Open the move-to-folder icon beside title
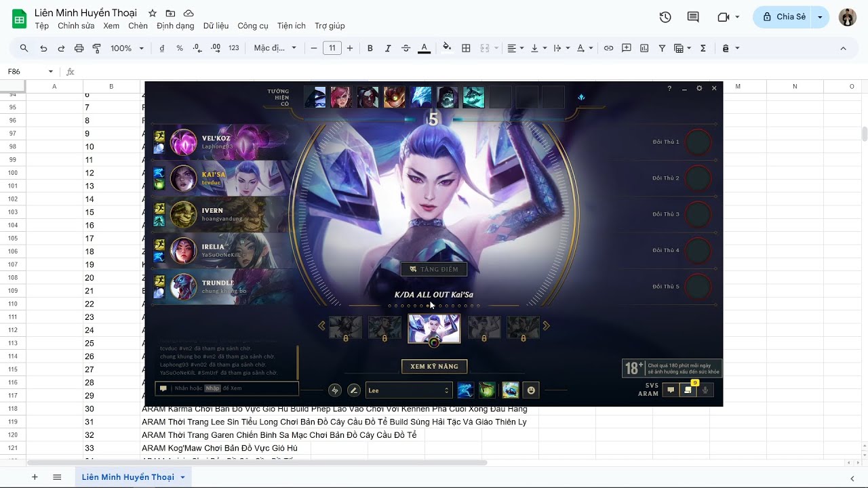Viewport: 868px width, 488px height. coord(170,14)
